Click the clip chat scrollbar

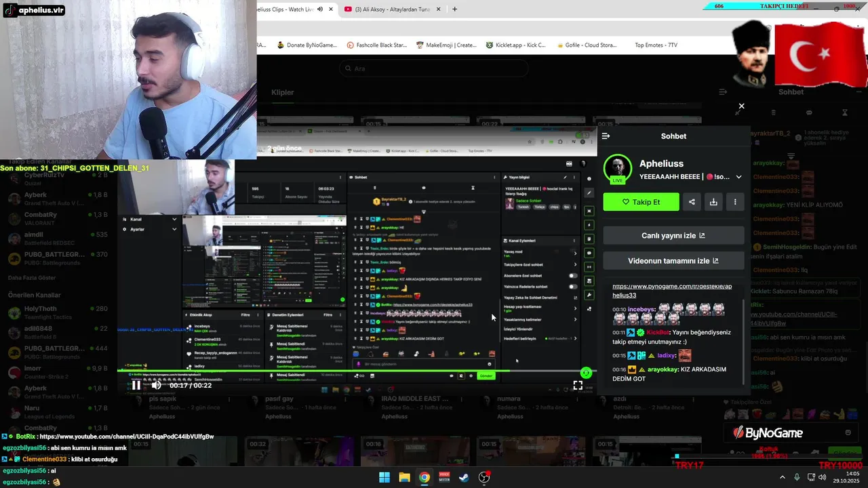(x=745, y=340)
